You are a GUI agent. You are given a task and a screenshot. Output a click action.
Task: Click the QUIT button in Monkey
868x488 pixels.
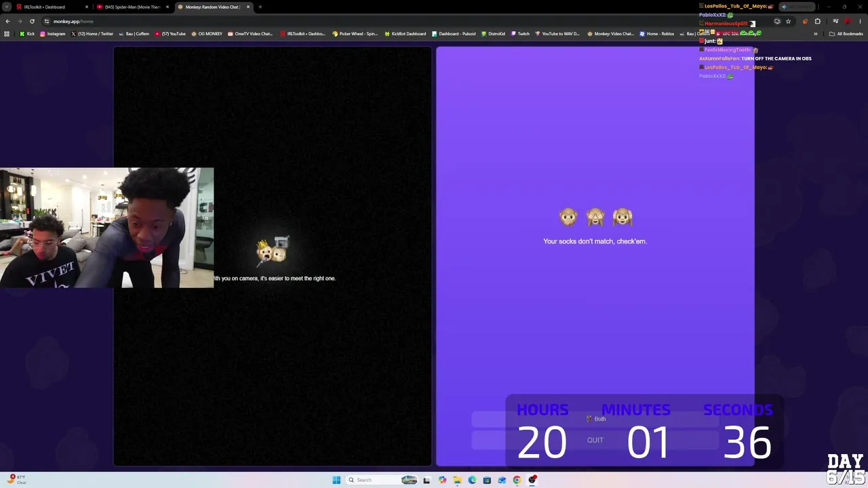tap(595, 441)
